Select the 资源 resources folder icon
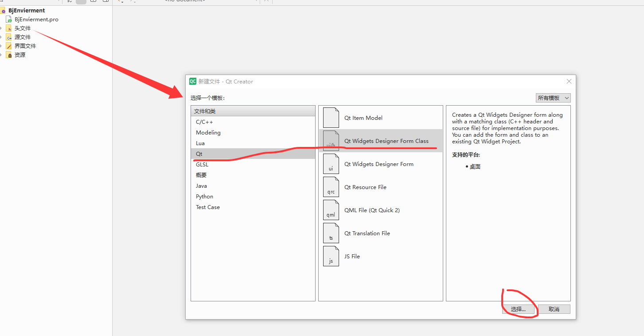 9,55
